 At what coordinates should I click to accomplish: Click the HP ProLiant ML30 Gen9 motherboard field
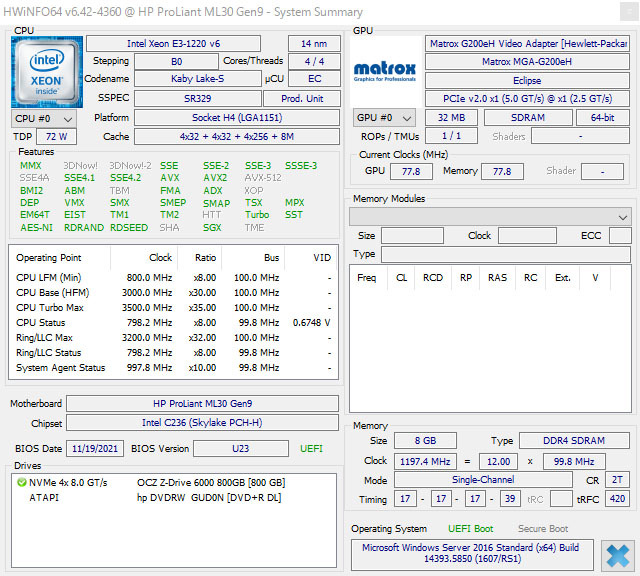click(x=202, y=404)
